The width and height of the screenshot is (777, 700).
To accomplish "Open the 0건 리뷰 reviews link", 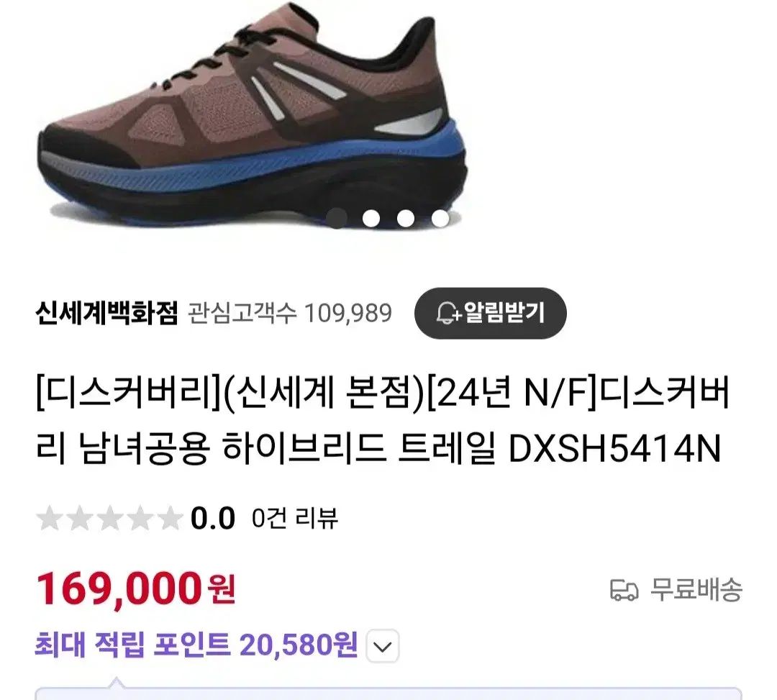I will click(295, 518).
